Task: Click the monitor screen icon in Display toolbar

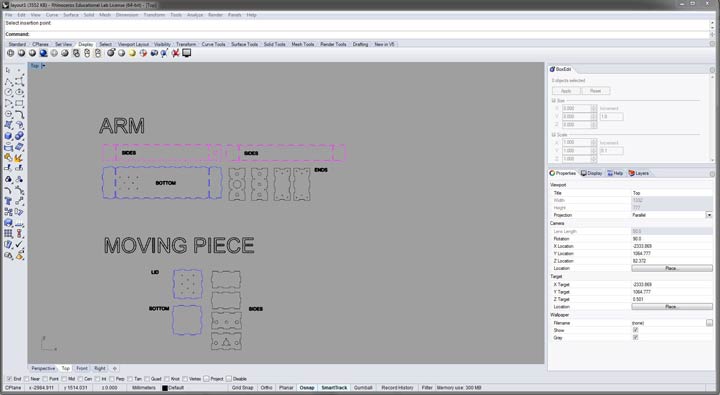Action: [x=186, y=53]
